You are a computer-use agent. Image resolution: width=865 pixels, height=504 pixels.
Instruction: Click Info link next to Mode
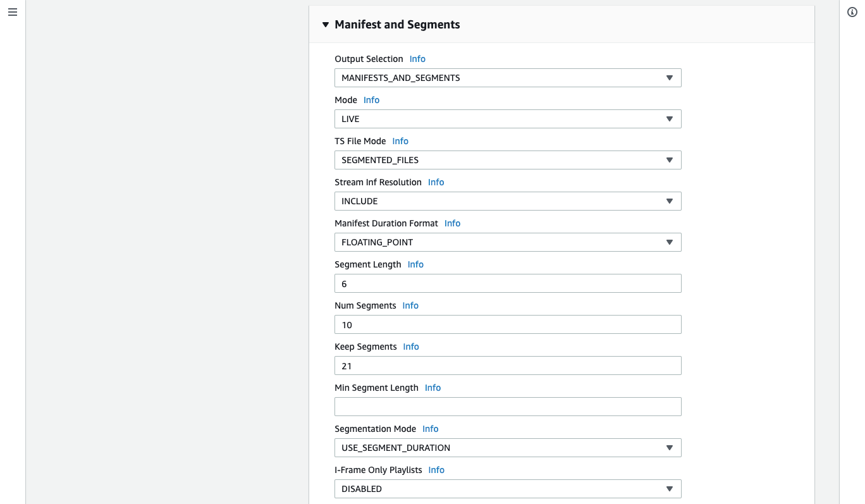tap(371, 100)
